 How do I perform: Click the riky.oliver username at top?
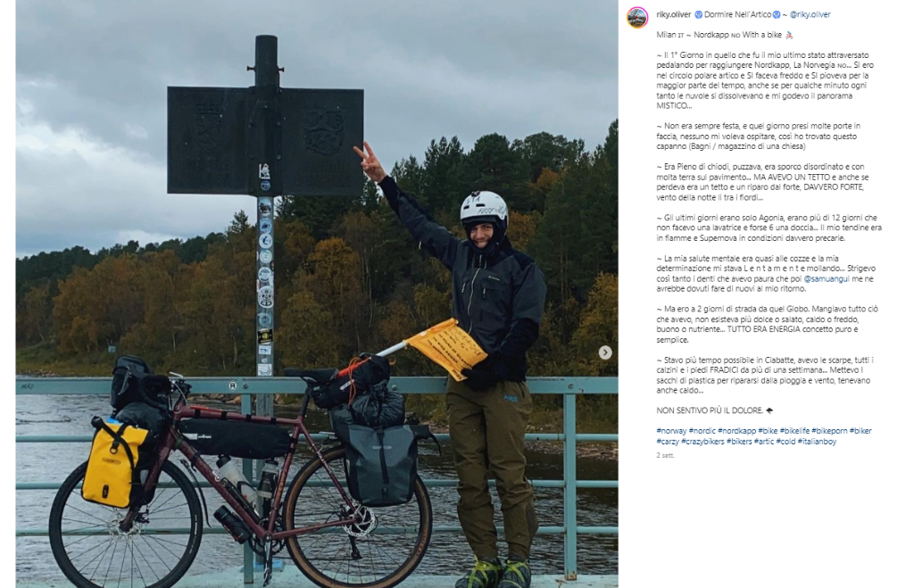point(673,14)
